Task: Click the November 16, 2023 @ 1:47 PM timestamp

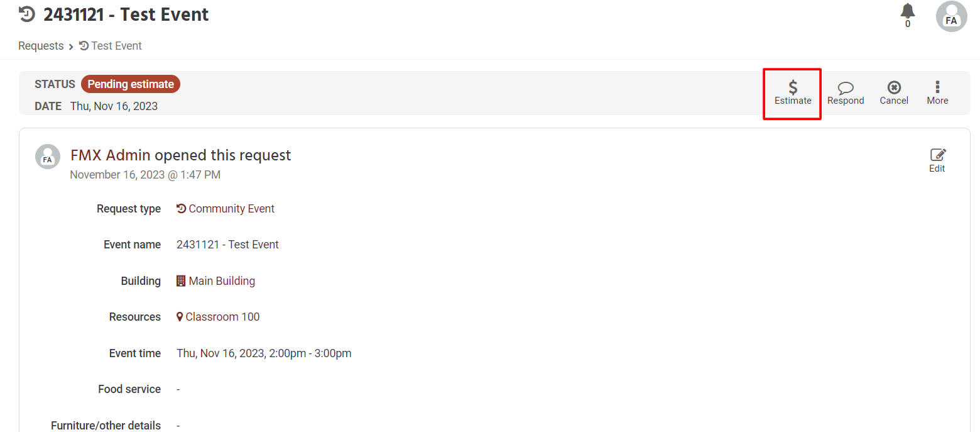Action: coord(145,175)
